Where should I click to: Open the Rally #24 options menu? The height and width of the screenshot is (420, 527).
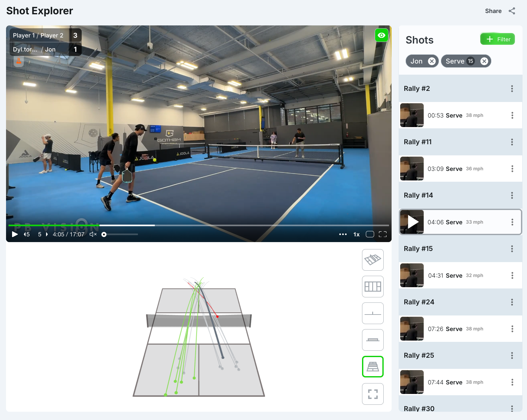[x=512, y=302]
